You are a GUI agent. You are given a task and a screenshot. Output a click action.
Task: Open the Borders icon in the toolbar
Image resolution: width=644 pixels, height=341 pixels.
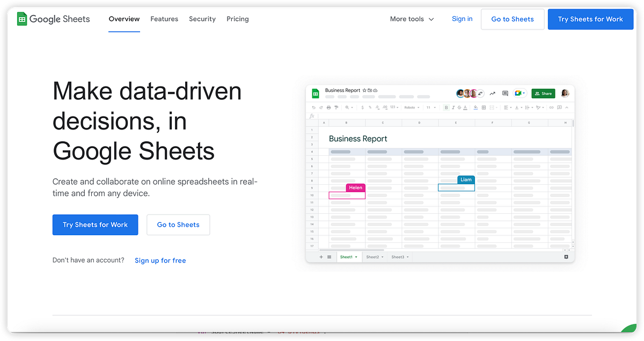483,107
